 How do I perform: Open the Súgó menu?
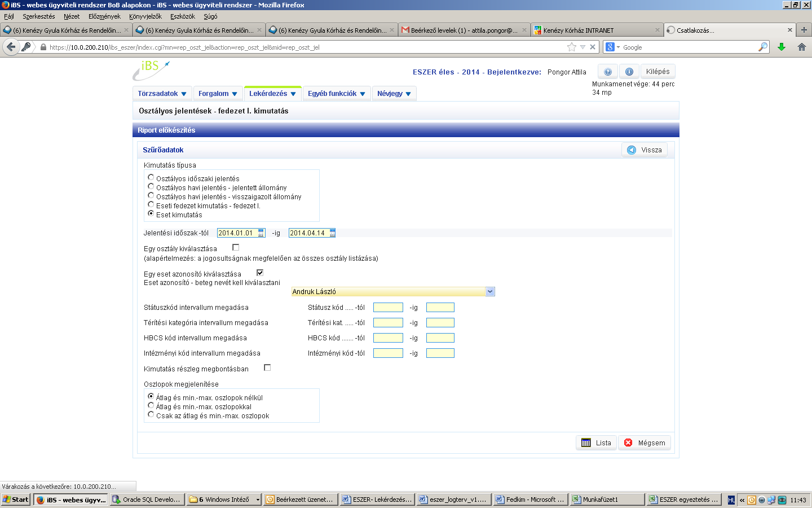tap(210, 16)
